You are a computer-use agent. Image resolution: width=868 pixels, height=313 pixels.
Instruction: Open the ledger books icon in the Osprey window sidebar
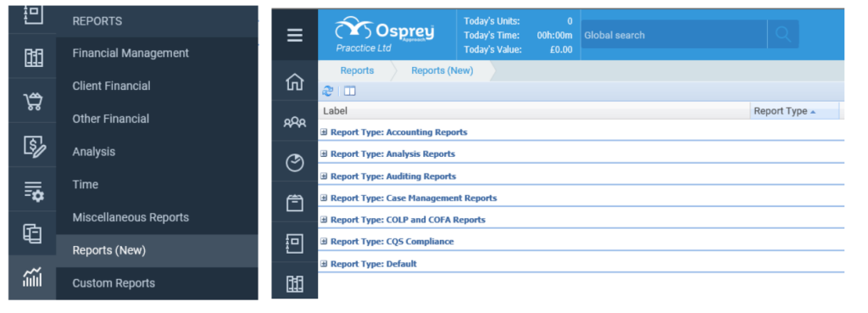click(294, 283)
